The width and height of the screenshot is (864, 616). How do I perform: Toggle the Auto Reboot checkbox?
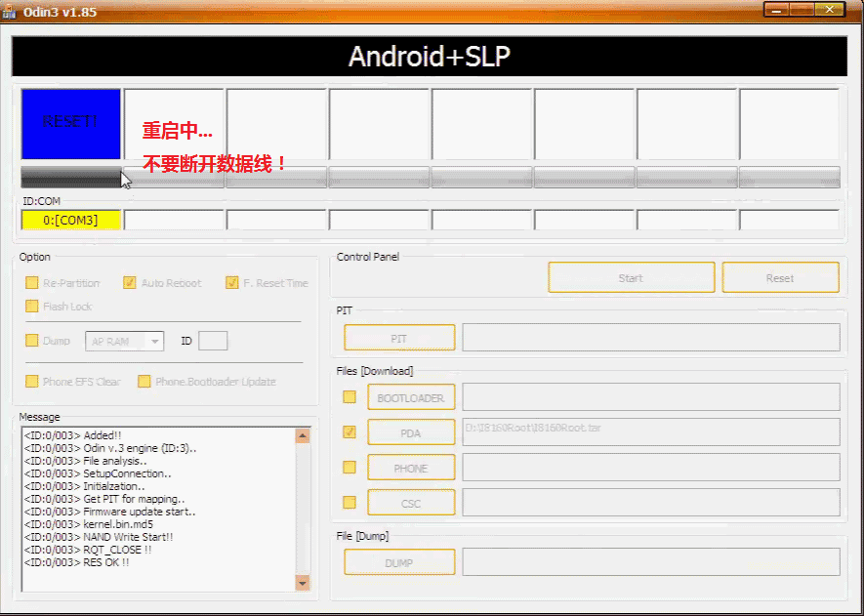[130, 283]
